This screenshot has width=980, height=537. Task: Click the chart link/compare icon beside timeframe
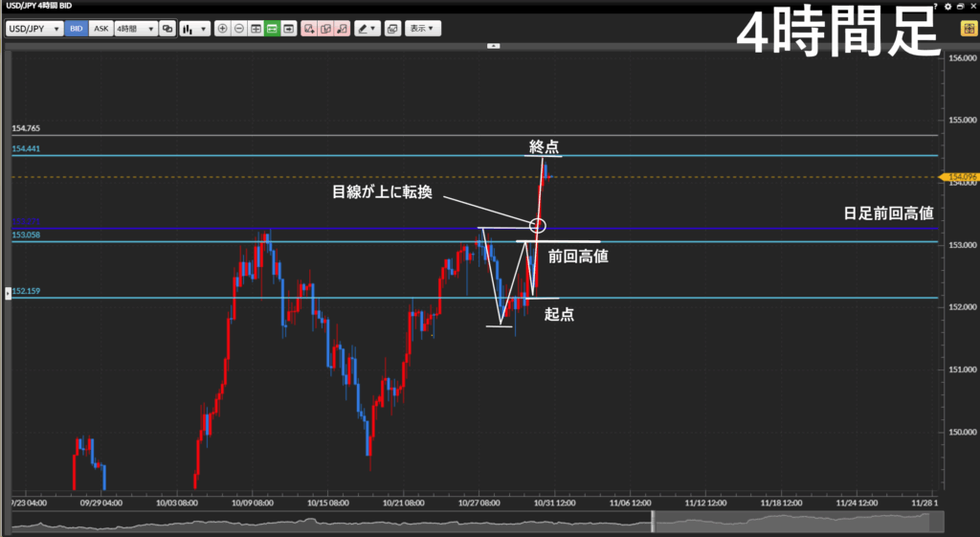[167, 29]
